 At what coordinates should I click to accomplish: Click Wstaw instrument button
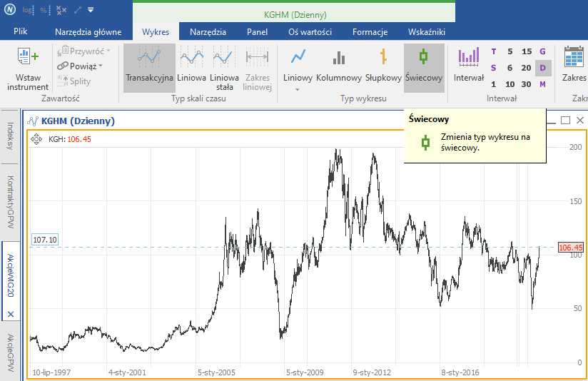28,68
